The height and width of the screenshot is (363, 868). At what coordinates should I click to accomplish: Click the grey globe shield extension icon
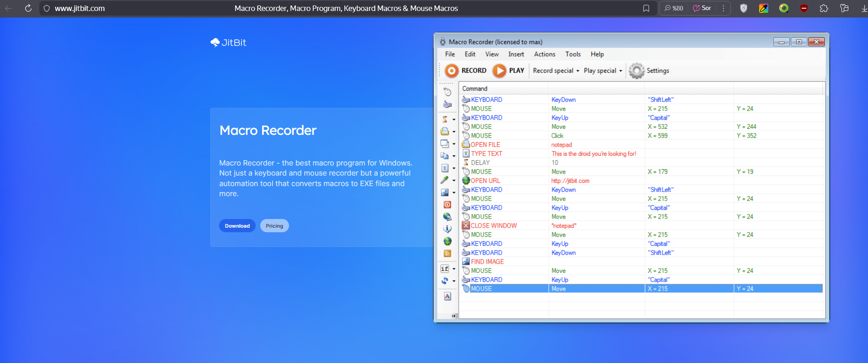[x=744, y=8]
